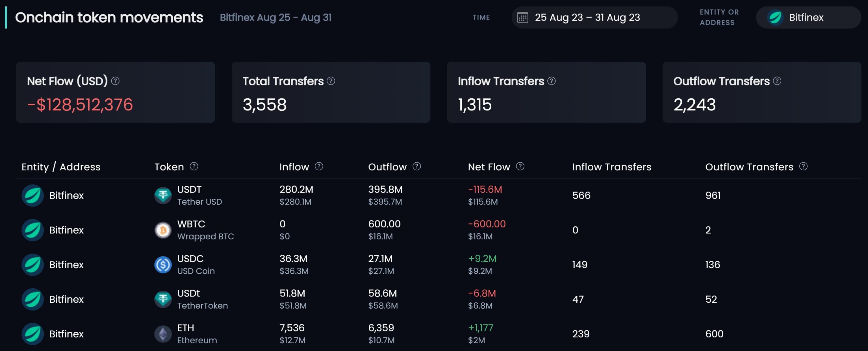Click the help icon beside Outflow Transfers column header
868x351 pixels.
pyautogui.click(x=803, y=166)
